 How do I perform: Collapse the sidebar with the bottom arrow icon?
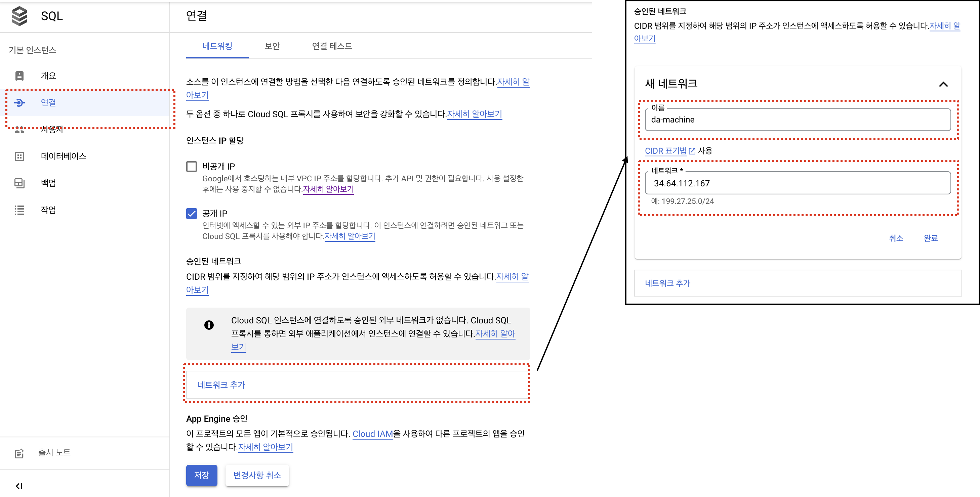pos(19,486)
